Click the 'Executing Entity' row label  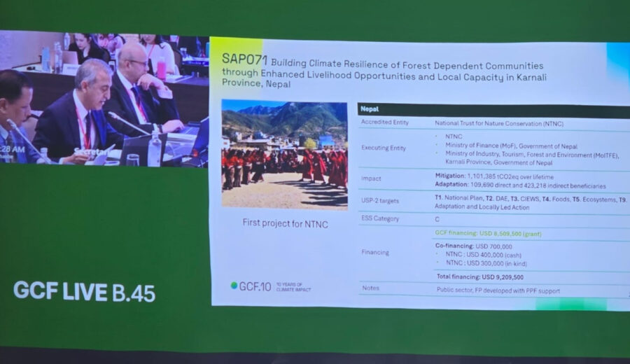384,148
